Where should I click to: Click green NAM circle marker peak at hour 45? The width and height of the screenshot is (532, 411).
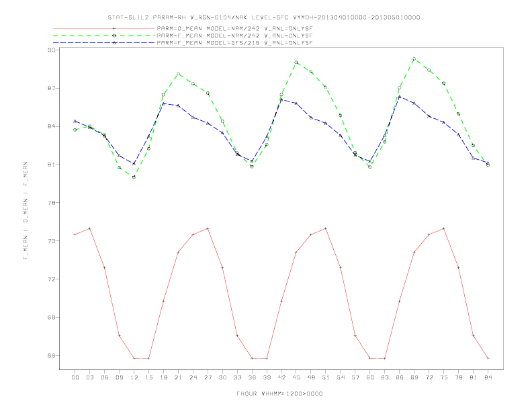click(296, 62)
